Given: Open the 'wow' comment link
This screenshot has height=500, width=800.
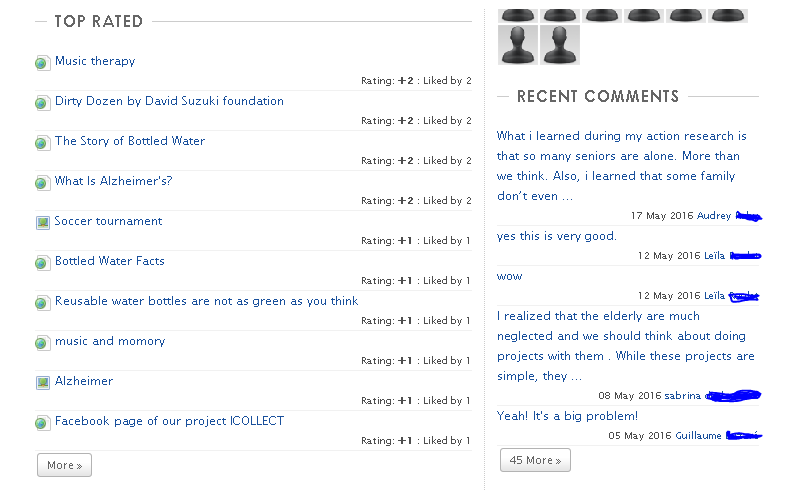Looking at the screenshot, I should click(509, 277).
